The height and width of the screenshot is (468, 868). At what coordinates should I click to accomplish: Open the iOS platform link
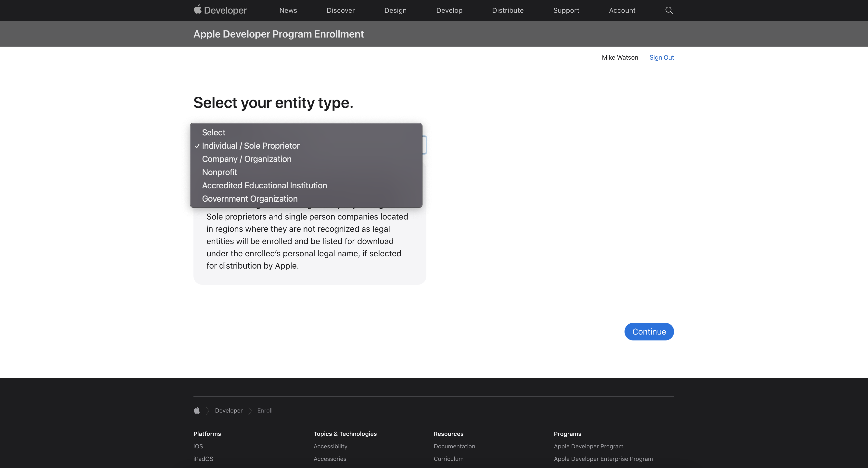click(x=198, y=446)
